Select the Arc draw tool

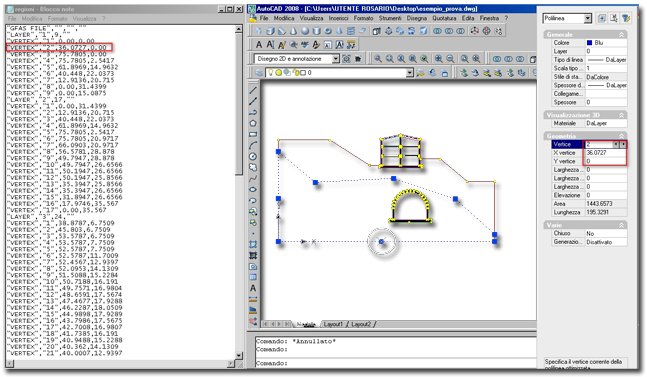[x=253, y=145]
